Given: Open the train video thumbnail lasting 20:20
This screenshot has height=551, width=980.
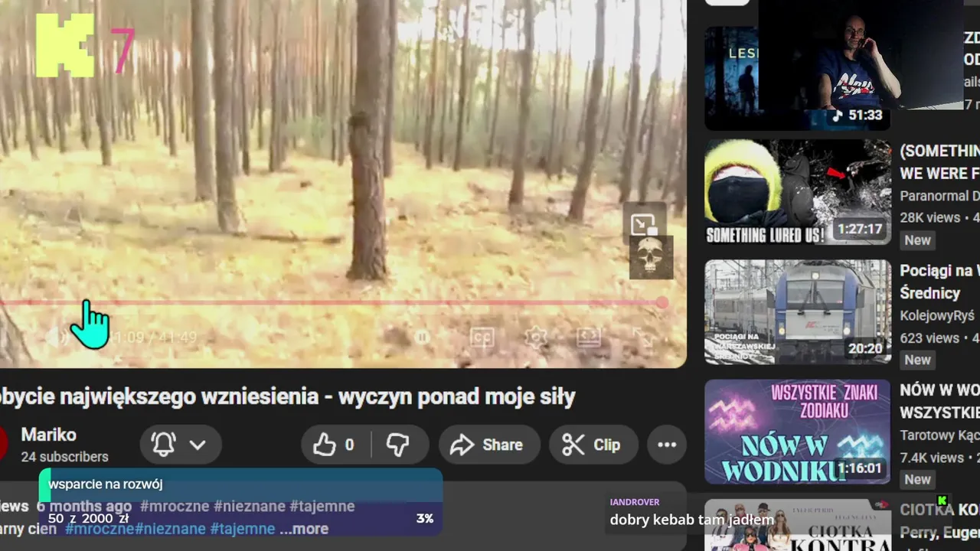Looking at the screenshot, I should pos(798,312).
